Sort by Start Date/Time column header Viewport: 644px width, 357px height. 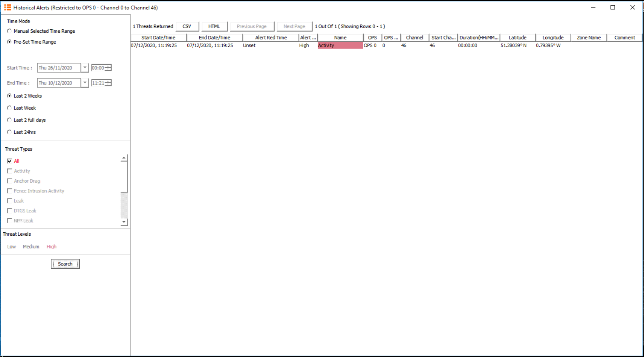point(158,38)
